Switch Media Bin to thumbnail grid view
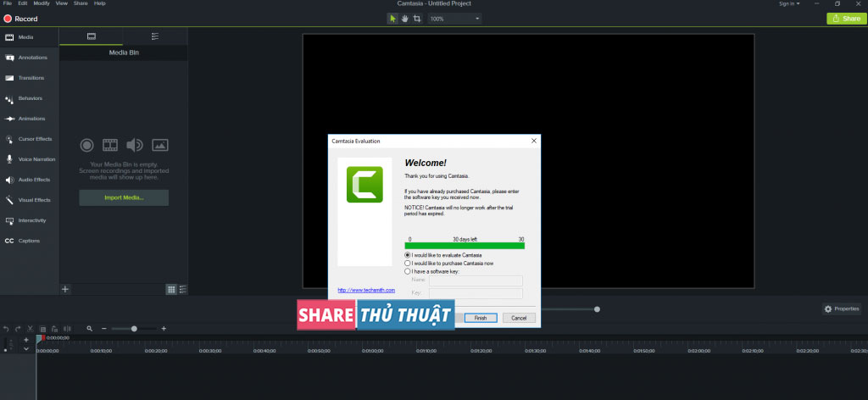The width and height of the screenshot is (868, 400). 171,289
